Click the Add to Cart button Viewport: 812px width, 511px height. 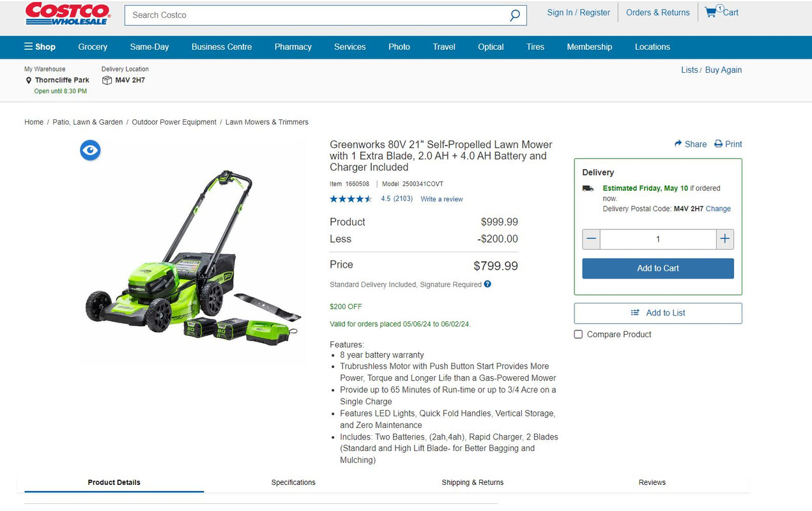[x=658, y=268]
